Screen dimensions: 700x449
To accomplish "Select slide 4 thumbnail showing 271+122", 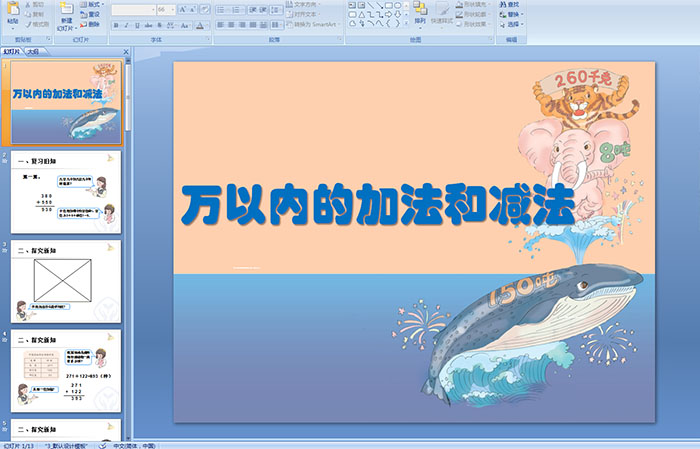I will coord(66,371).
